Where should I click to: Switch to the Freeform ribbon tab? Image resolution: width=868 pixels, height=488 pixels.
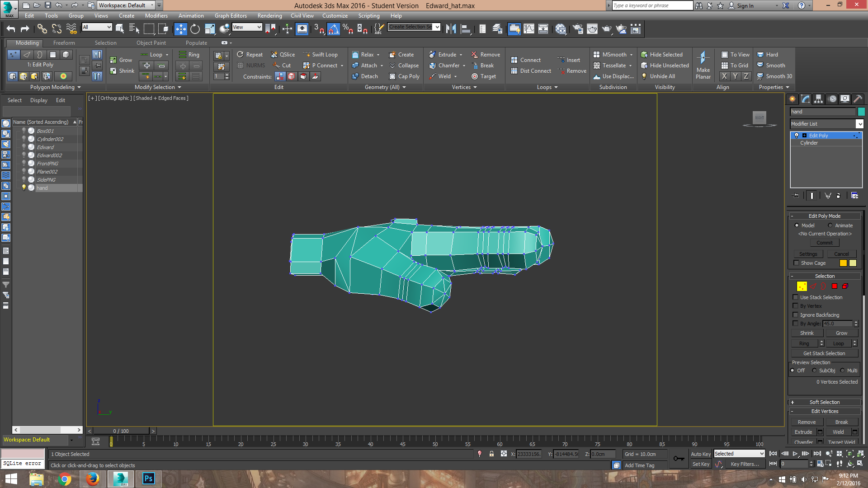click(x=64, y=43)
